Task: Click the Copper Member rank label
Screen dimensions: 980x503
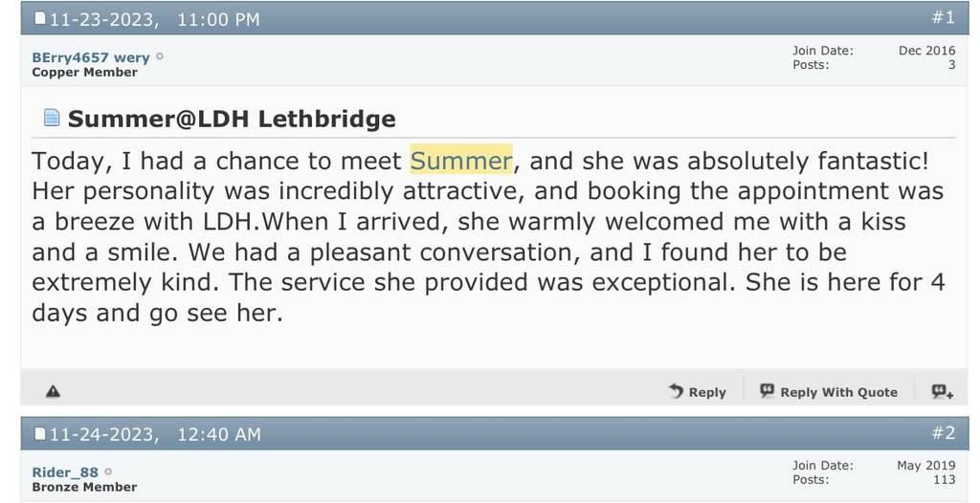Action: click(84, 73)
